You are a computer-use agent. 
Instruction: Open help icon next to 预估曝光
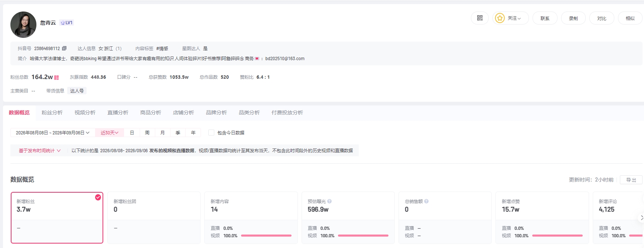coord(329,201)
